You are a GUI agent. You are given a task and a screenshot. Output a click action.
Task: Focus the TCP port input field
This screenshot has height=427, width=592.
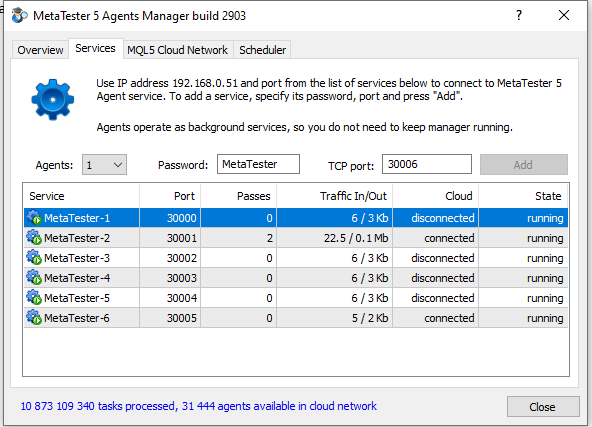(x=427, y=164)
